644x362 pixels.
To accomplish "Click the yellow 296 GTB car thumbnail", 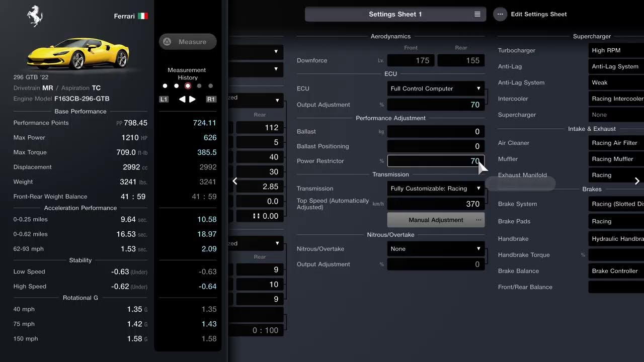I will pyautogui.click(x=78, y=53).
